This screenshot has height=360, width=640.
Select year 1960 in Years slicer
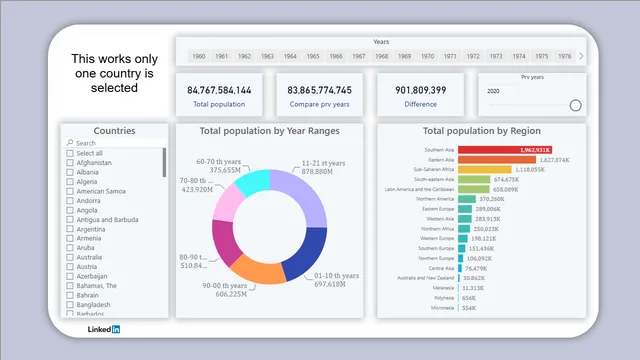pyautogui.click(x=199, y=56)
